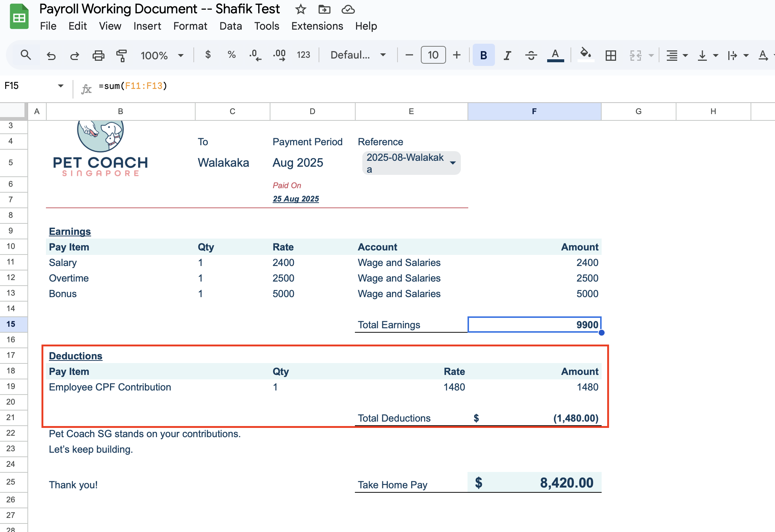Undo the last action
Image resolution: width=775 pixels, height=532 pixels.
pos(51,55)
